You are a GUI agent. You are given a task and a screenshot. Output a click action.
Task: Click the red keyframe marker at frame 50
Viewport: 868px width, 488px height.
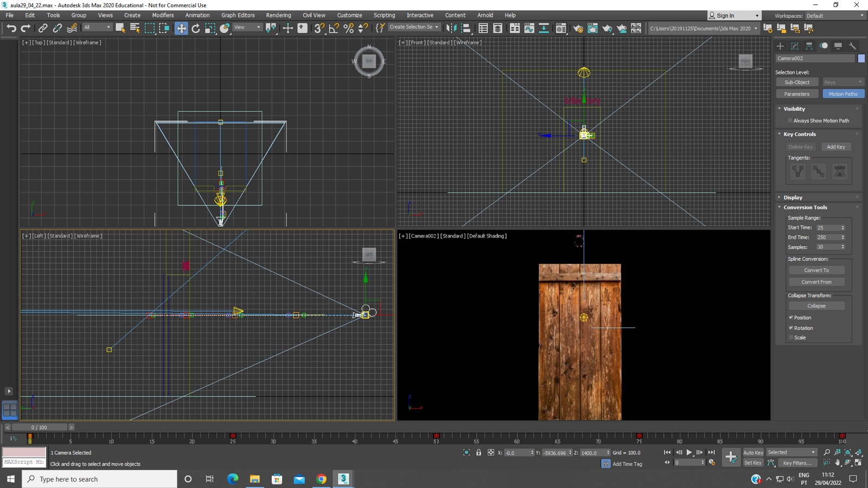coord(436,435)
